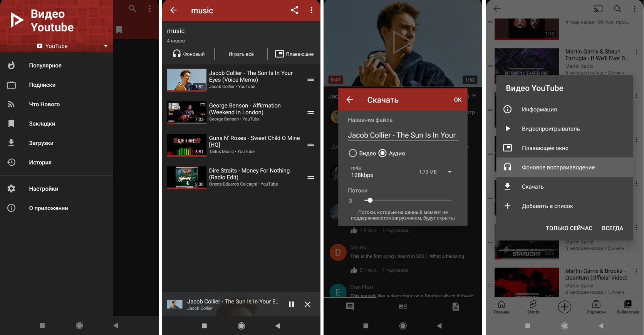
Task: Expand video description chevron beside title
Action: pos(474,95)
